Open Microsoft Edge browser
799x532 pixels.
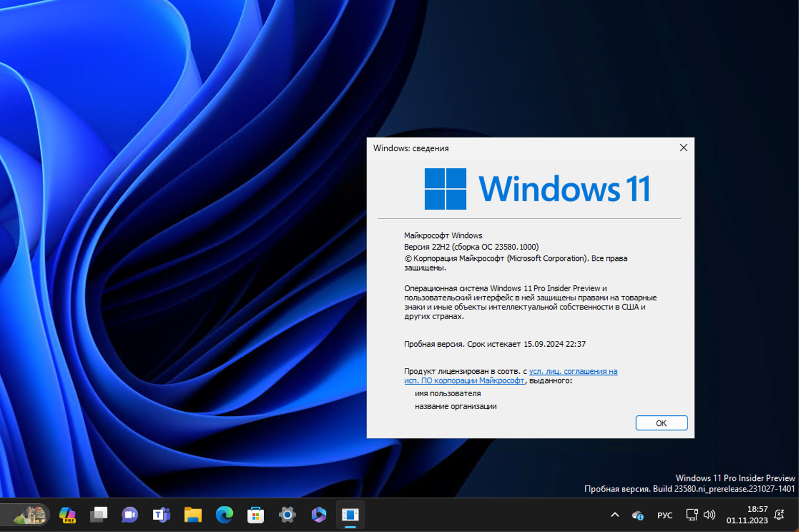pyautogui.click(x=224, y=515)
